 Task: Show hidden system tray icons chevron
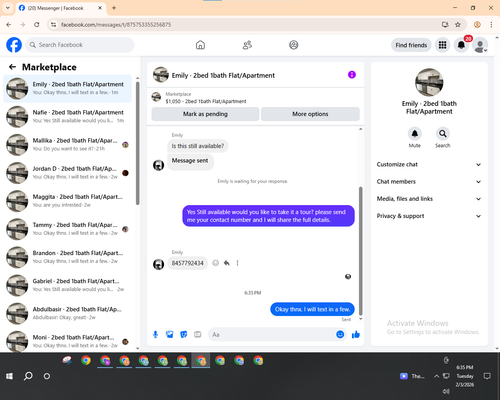436,376
